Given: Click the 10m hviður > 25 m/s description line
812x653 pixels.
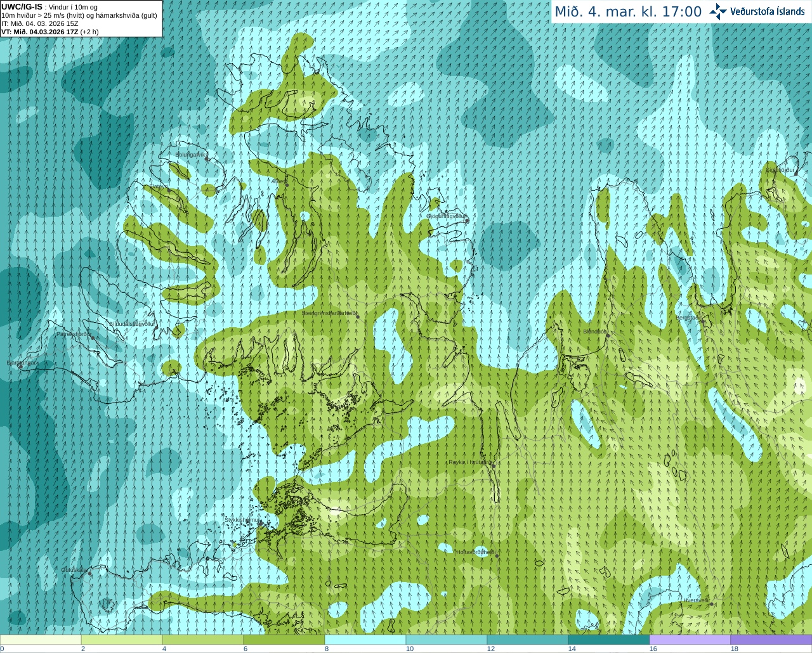Looking at the screenshot, I should 79,15.
